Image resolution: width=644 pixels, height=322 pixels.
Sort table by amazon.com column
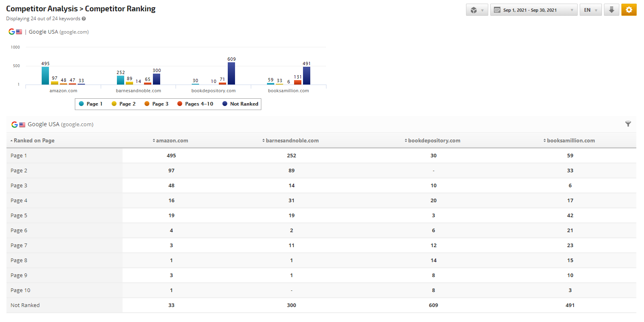point(170,141)
